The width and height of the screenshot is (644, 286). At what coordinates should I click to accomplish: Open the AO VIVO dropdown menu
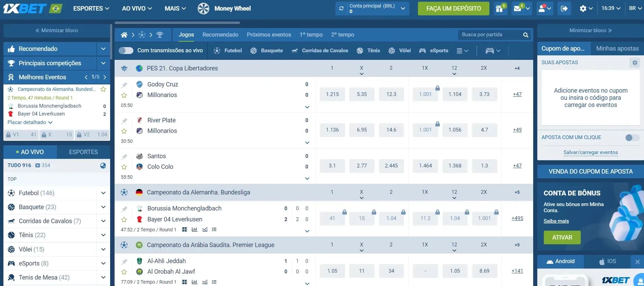click(137, 9)
